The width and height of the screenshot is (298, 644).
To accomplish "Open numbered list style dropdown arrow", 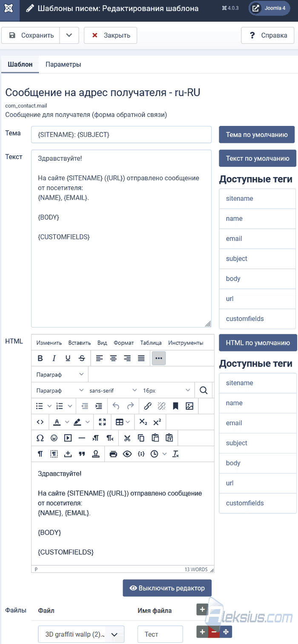I will pos(70,406).
